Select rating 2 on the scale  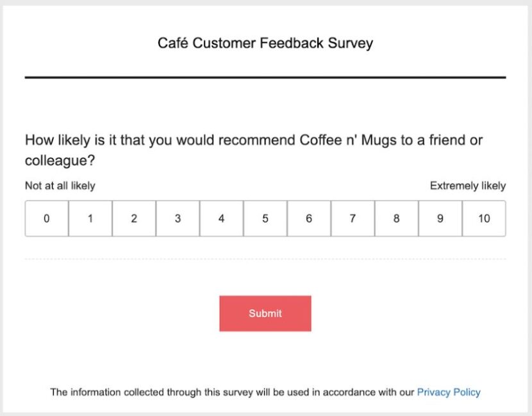tap(134, 218)
